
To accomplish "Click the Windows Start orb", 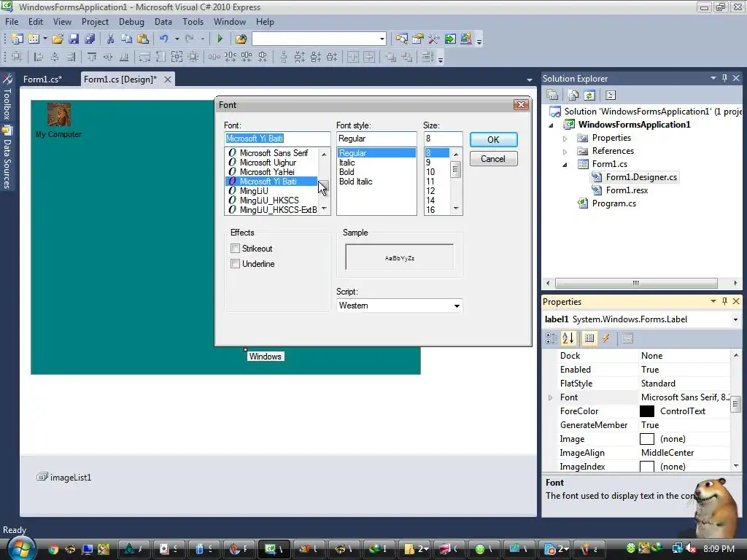I will [20, 548].
